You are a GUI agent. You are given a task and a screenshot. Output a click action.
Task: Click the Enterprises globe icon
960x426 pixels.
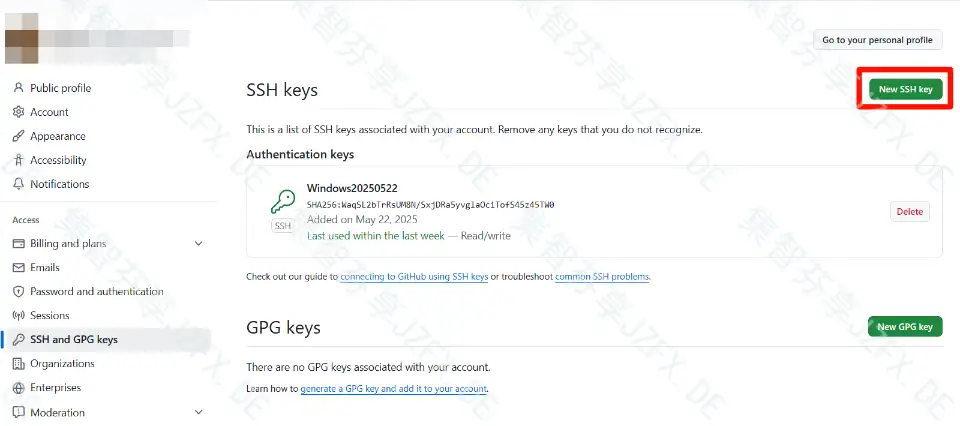[x=18, y=387]
